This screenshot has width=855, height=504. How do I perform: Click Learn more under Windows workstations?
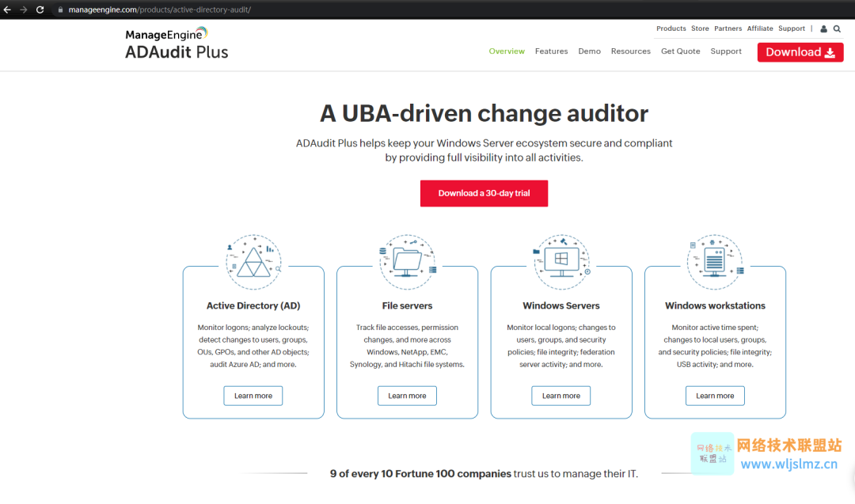click(715, 396)
